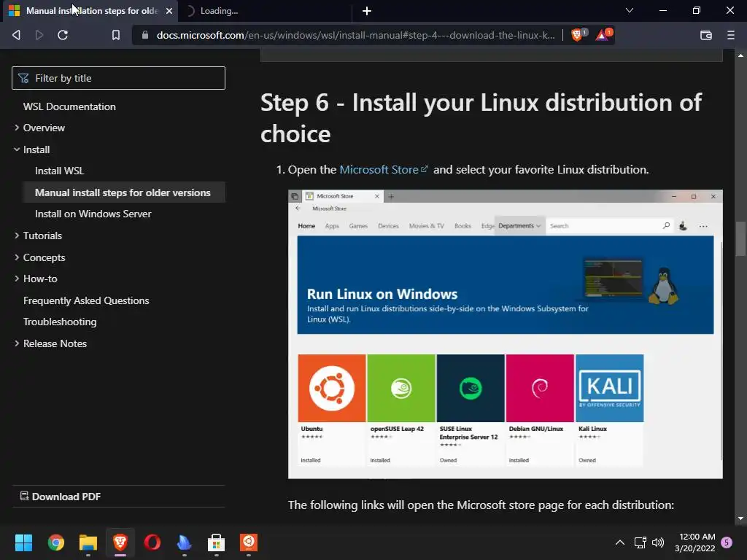Click the Microsoft Store screenshot image

[506, 334]
